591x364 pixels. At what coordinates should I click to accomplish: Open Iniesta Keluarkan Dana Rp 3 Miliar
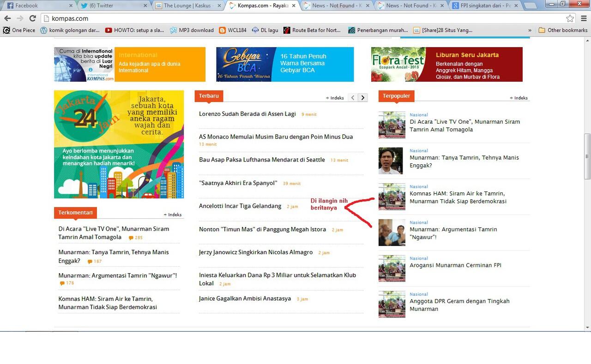[x=277, y=279]
